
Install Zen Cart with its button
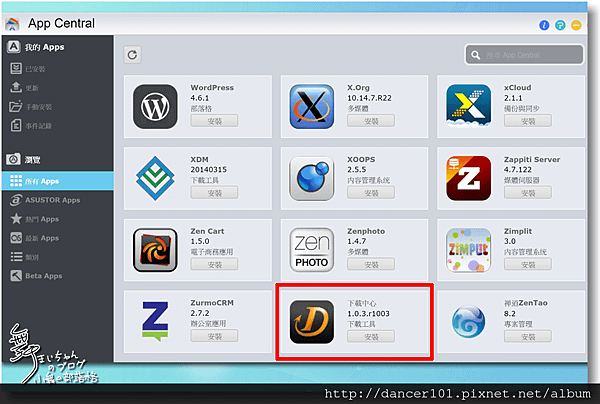tap(214, 264)
